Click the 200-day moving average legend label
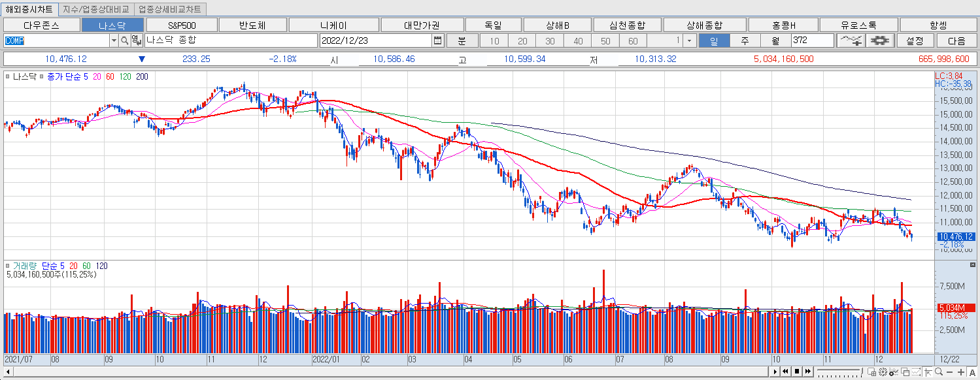Viewport: 980px width, 380px height. click(142, 76)
